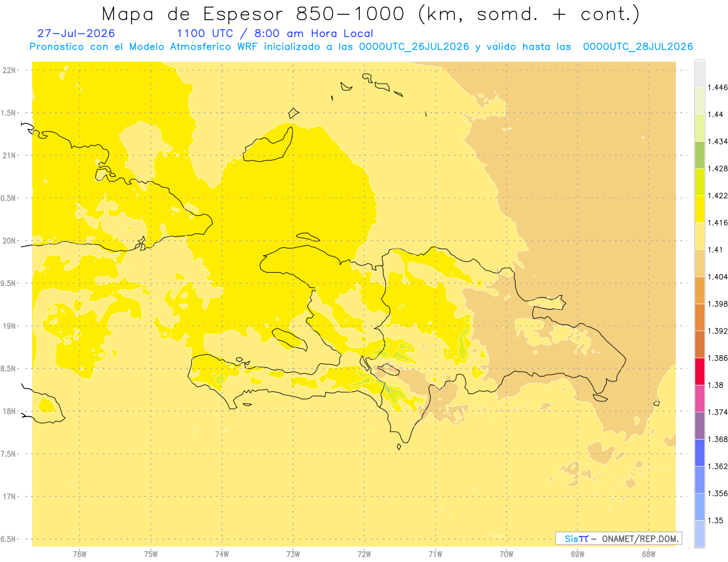Click the legend value '1.398'
The width and height of the screenshot is (728, 562).
point(719,304)
